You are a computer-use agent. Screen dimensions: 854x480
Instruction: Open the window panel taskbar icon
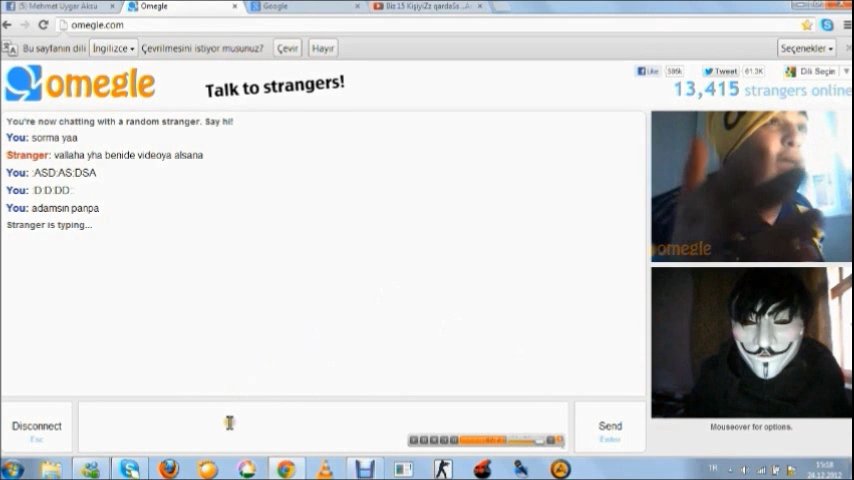tap(403, 469)
